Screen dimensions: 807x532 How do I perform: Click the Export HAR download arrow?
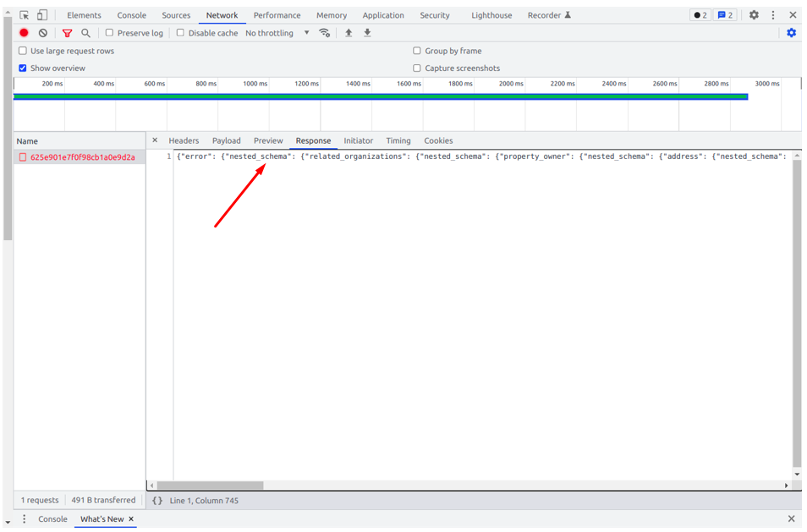[367, 33]
